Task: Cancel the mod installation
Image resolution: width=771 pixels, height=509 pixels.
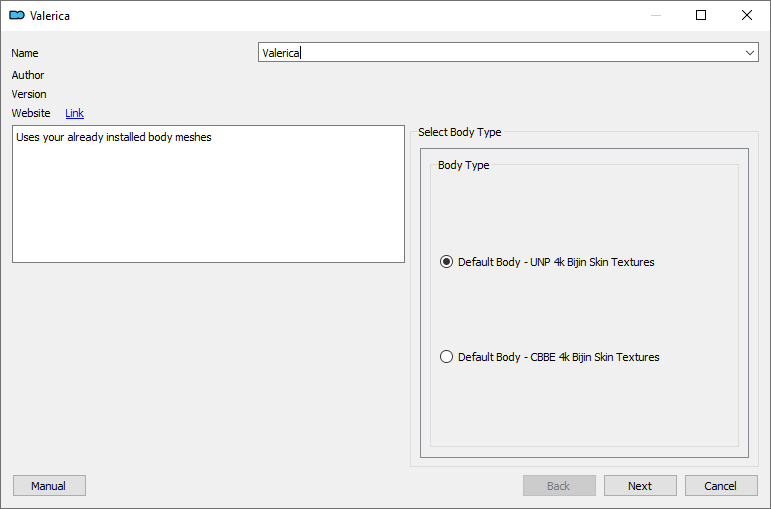Action: tap(721, 485)
